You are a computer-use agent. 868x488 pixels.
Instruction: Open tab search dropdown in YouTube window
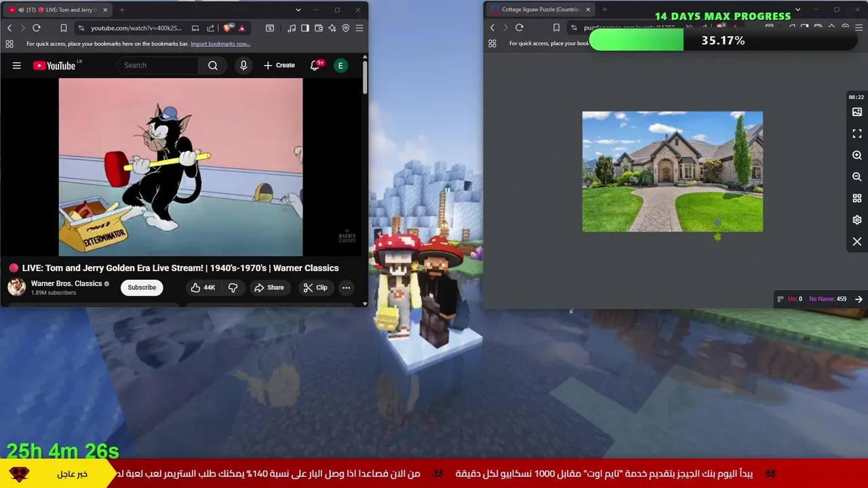[x=298, y=9]
